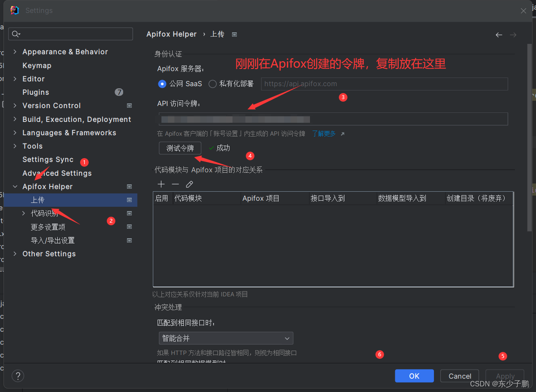Click the IntelliJ logo in title bar
The image size is (536, 392).
tap(15, 10)
